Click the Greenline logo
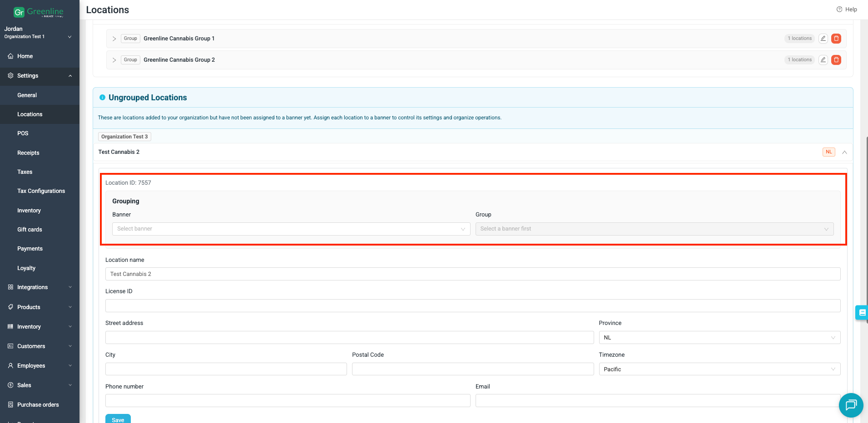 coord(39,12)
